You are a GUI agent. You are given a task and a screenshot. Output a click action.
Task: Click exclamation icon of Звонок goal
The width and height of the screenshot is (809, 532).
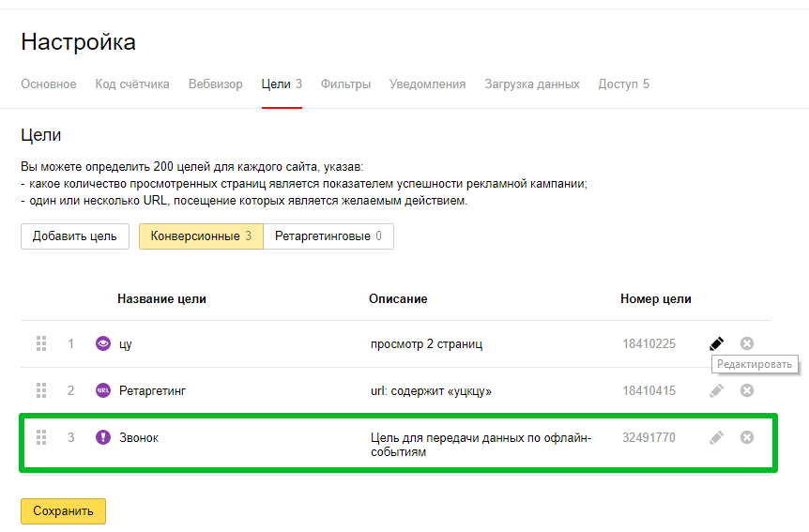103,437
